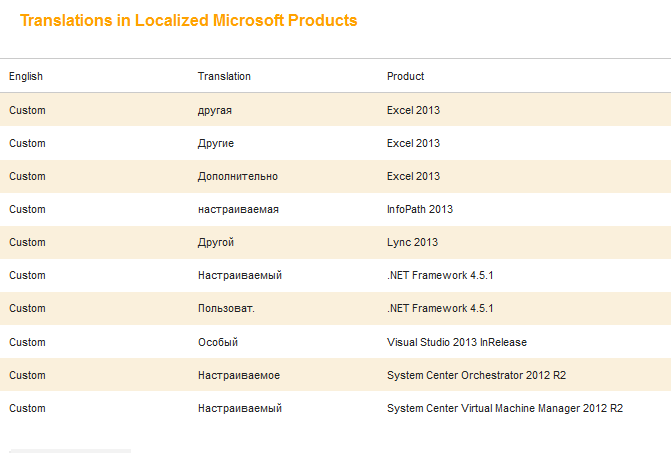Click 'System Center Orchestrator 2012 R2' product cell

click(476, 375)
